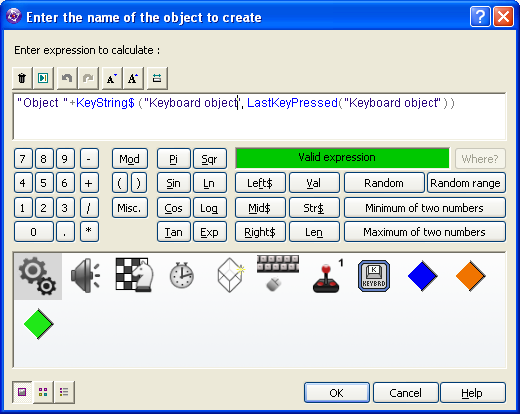520x414 pixels.
Task: Select the blue diamond object
Action: 422,276
